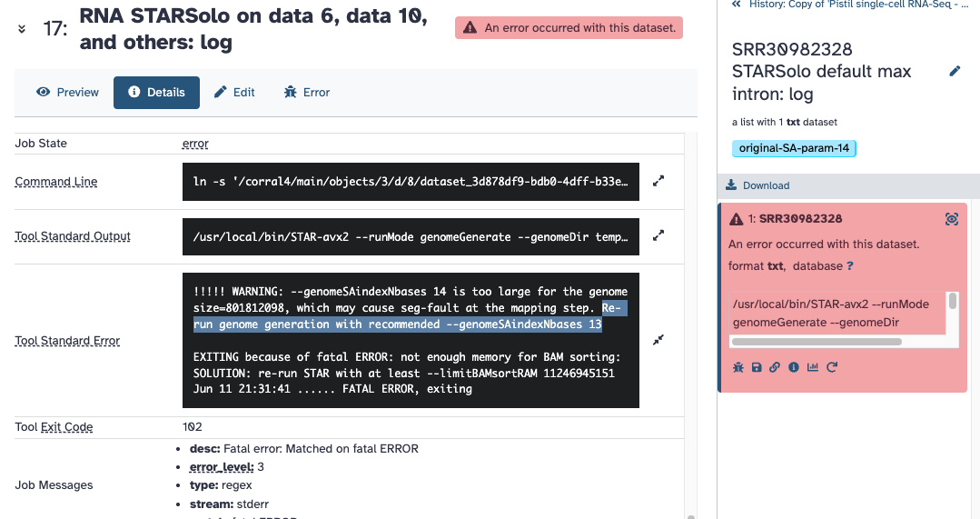
Task: Collapse the Tool Standard Error box
Action: click(658, 340)
